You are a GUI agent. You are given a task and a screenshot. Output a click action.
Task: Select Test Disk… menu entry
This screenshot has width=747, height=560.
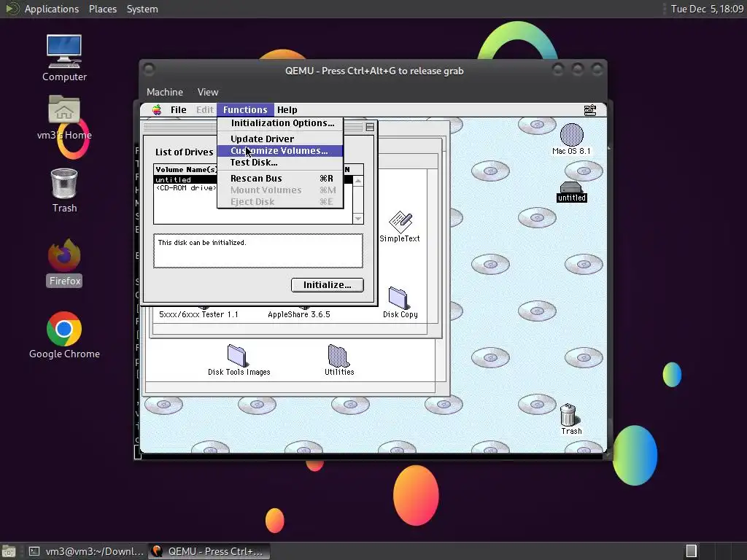tap(280, 163)
